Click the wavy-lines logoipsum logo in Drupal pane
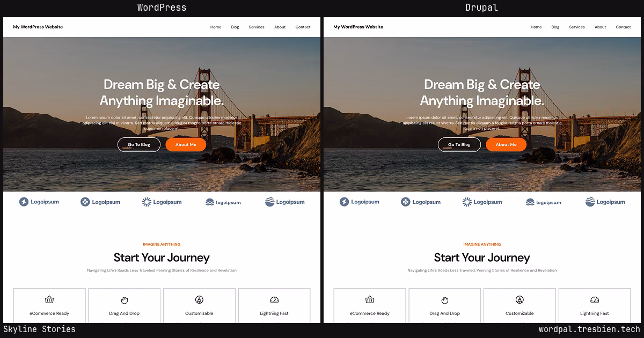Image resolution: width=644 pixels, height=338 pixels. (544, 202)
